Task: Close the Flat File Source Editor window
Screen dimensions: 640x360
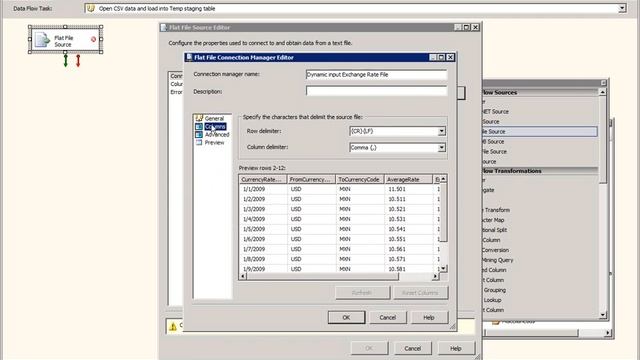Action: pyautogui.click(x=476, y=27)
